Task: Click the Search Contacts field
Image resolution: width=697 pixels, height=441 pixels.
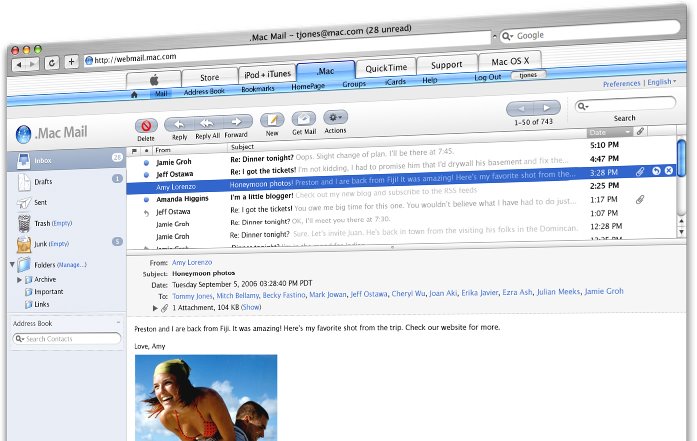Action: [x=67, y=339]
